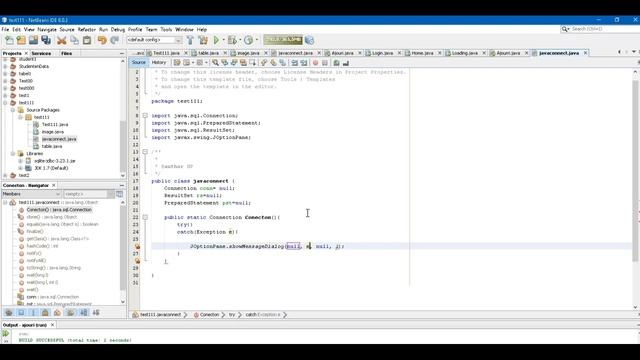Click the New File toolbar icon
The image size is (640, 360).
click(x=9, y=40)
